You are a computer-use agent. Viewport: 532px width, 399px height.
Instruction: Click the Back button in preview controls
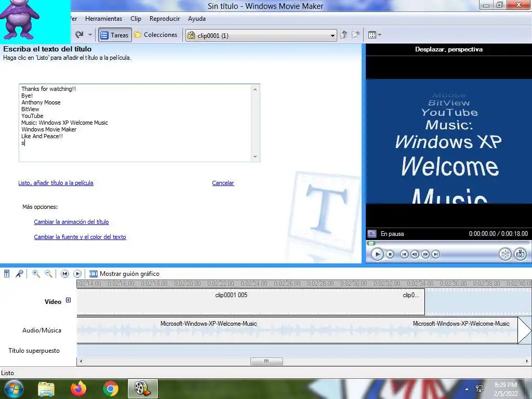pyautogui.click(x=404, y=254)
